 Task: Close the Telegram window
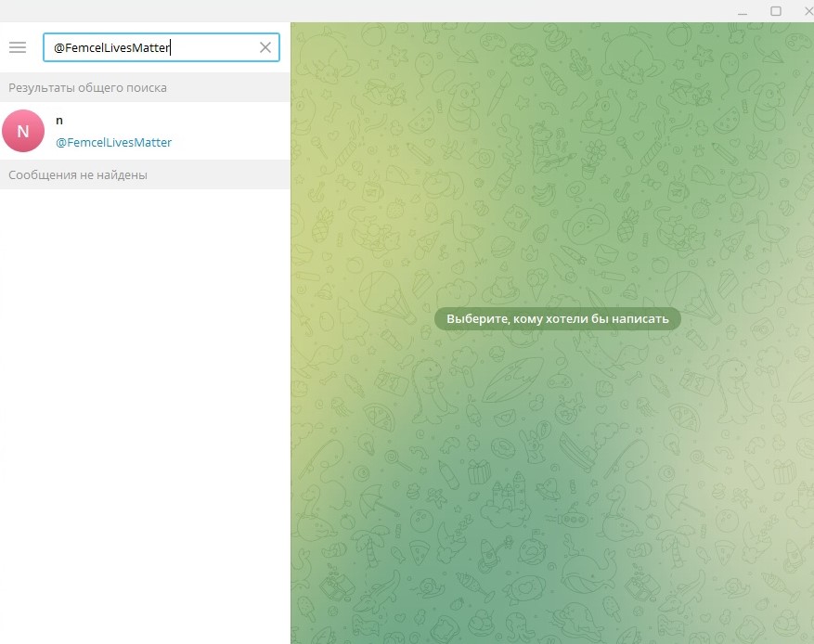click(x=808, y=11)
